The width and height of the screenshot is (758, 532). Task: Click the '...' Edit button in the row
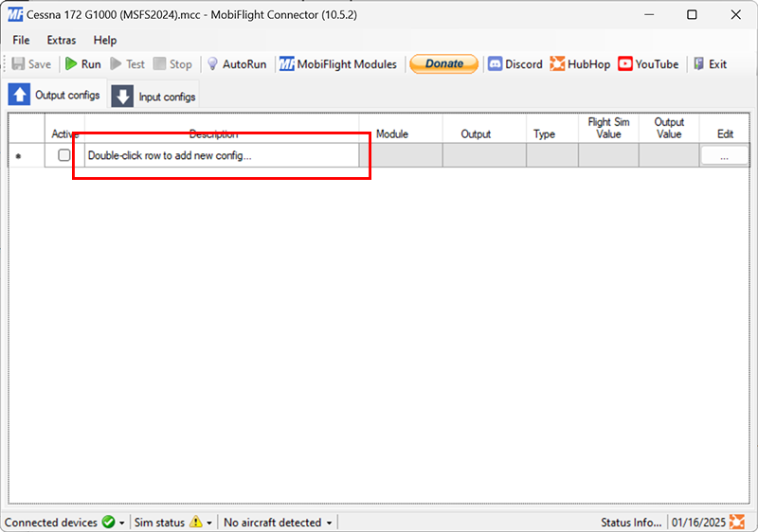tap(724, 156)
